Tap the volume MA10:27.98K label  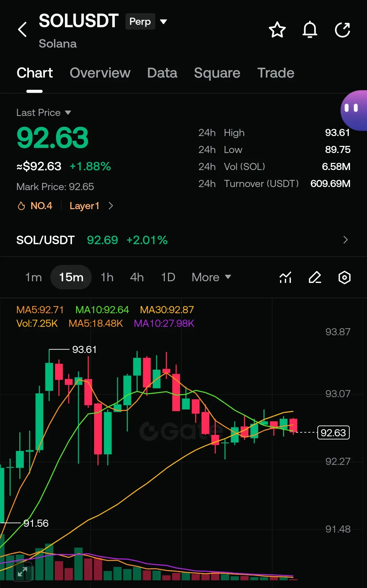tap(164, 323)
